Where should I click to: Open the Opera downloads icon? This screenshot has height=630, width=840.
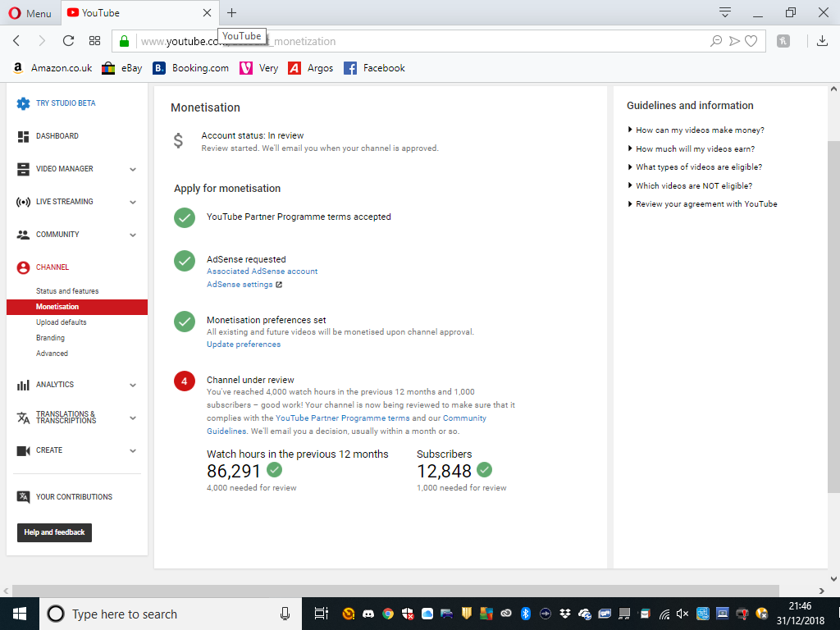click(822, 41)
